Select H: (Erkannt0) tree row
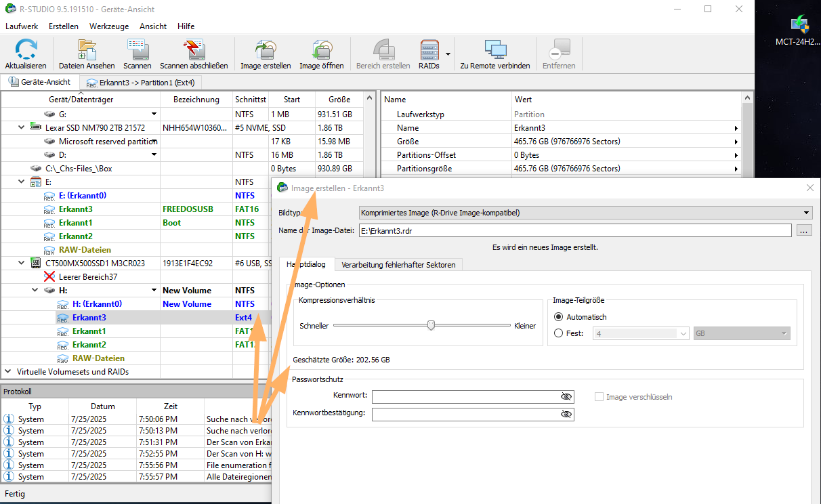The image size is (821, 504). [x=97, y=303]
